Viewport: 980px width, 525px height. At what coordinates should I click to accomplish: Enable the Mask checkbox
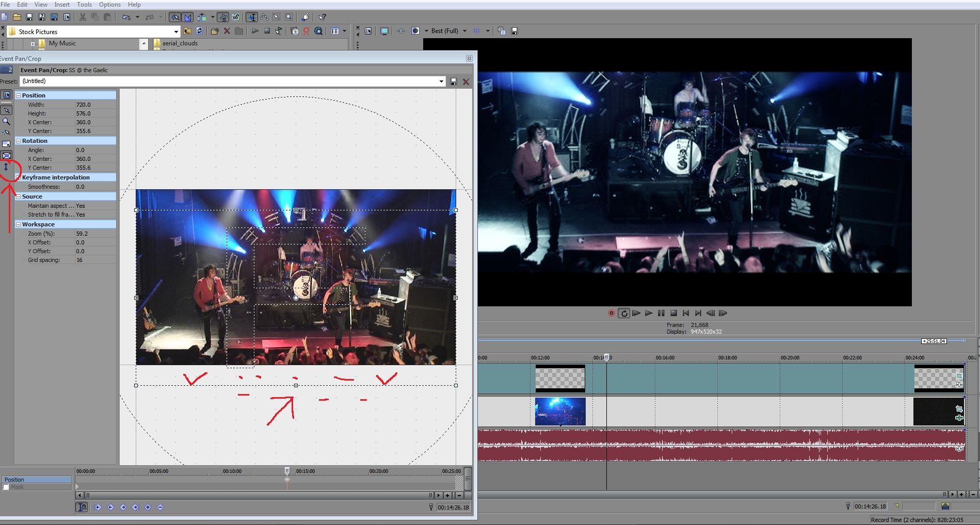pyautogui.click(x=6, y=487)
